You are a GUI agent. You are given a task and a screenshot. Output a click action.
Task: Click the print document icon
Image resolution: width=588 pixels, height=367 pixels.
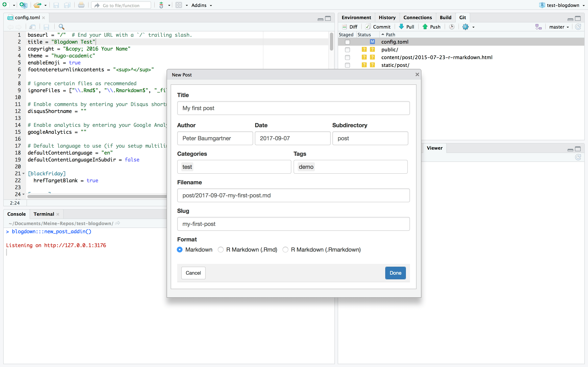(81, 5)
